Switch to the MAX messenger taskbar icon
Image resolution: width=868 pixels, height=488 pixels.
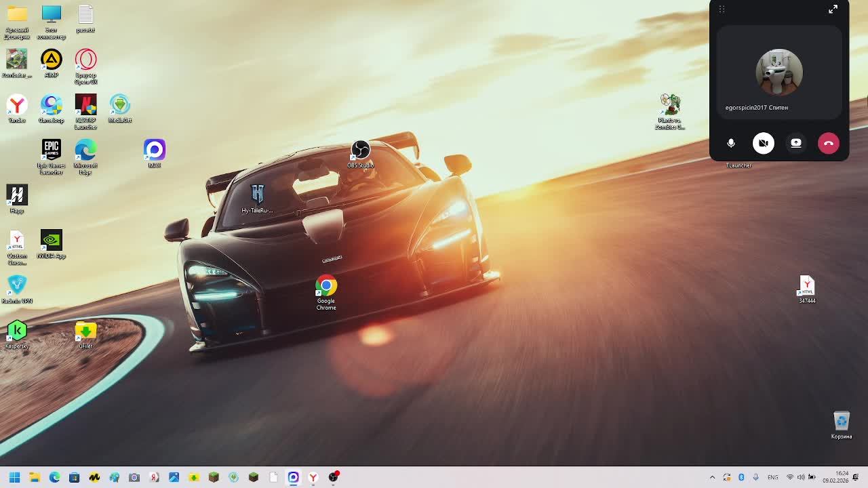[x=293, y=477]
